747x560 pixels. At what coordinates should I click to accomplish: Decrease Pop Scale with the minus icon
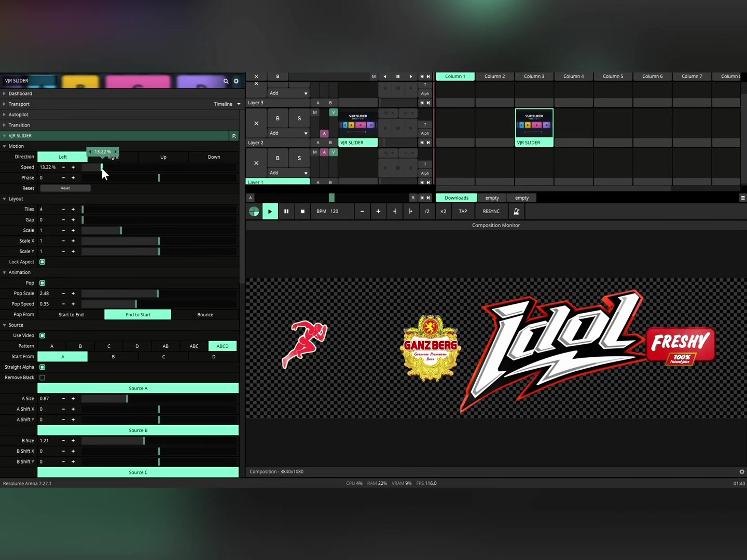tap(63, 293)
